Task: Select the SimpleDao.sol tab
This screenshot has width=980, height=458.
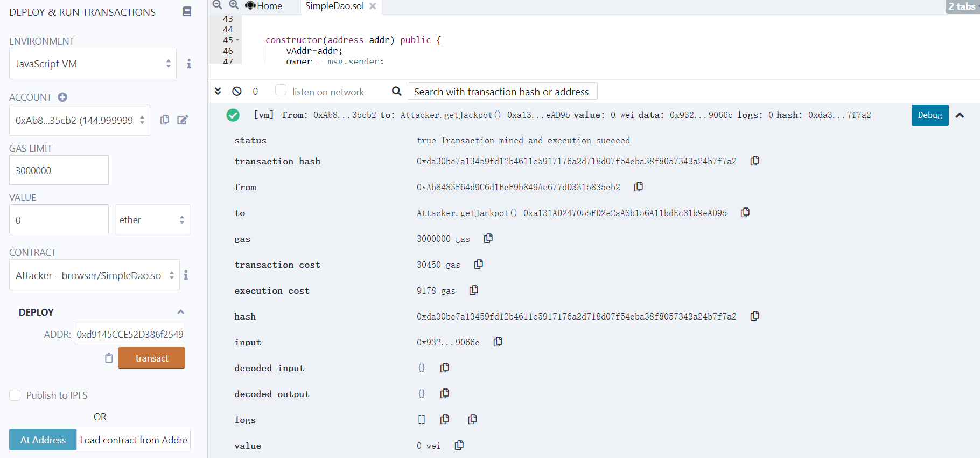Action: pyautogui.click(x=334, y=6)
